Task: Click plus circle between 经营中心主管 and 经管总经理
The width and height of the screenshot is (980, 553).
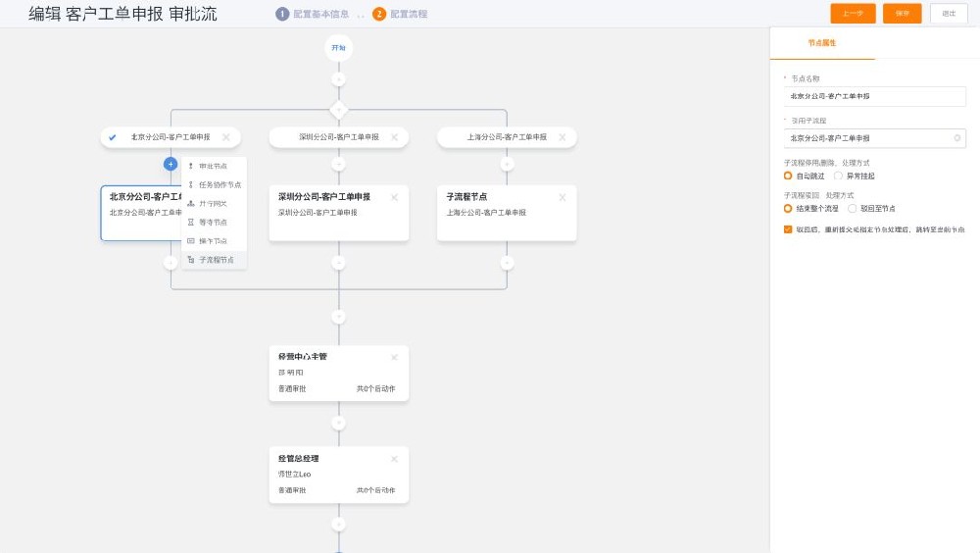Action: [339, 423]
